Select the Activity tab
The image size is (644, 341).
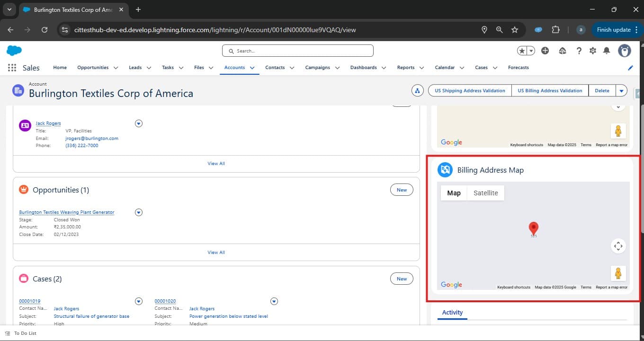(452, 312)
